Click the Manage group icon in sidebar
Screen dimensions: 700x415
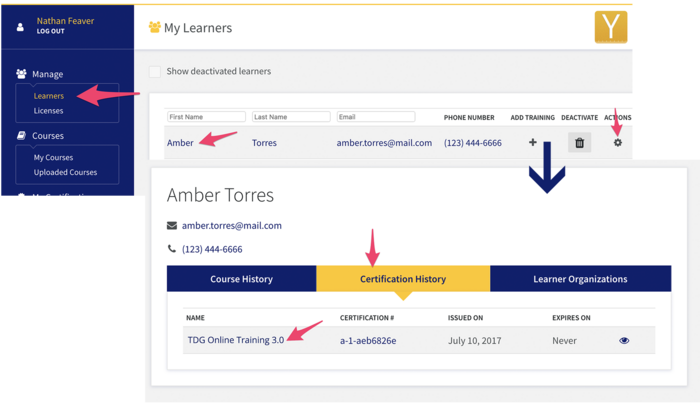pos(21,74)
